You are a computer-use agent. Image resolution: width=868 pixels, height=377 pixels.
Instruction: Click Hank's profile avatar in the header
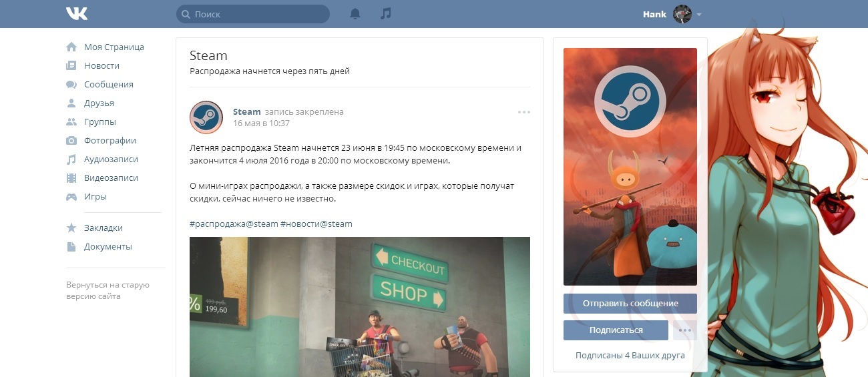pyautogui.click(x=682, y=14)
